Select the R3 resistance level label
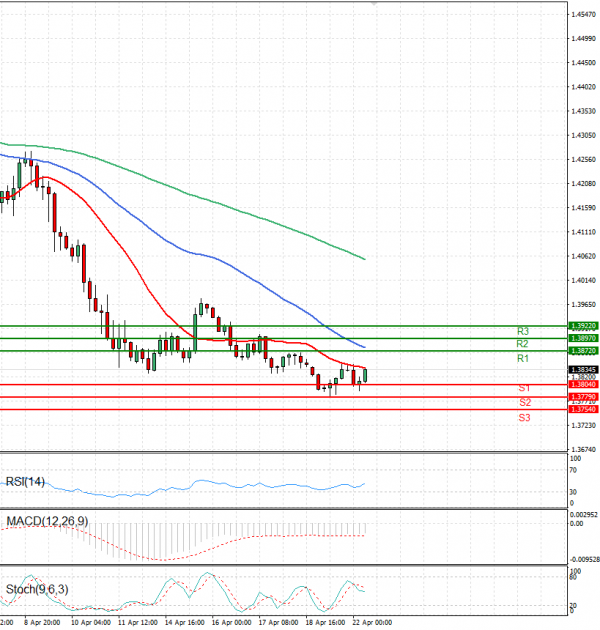The image size is (600, 630). click(x=522, y=331)
